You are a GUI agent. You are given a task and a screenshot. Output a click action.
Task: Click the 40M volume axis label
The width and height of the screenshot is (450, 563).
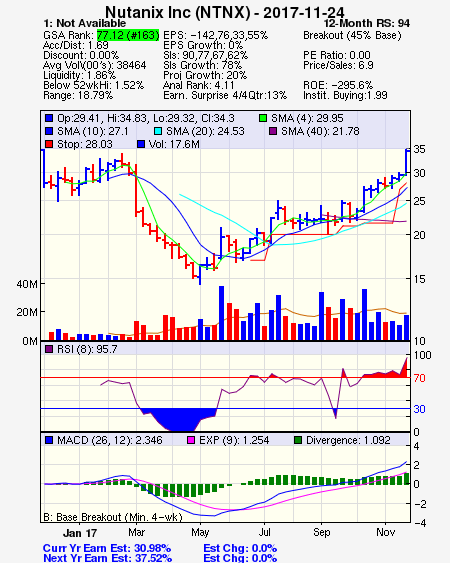[27, 284]
